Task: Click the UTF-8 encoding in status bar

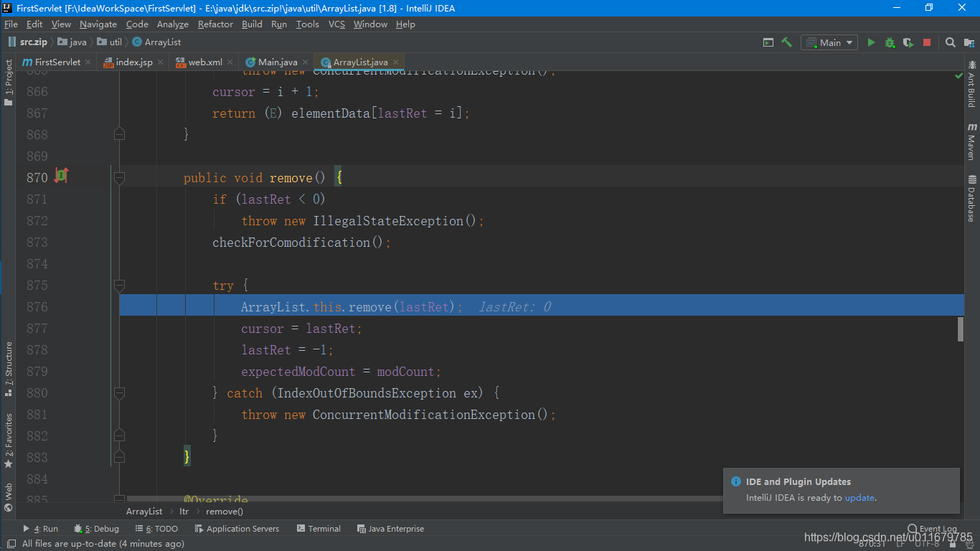Action: click(x=927, y=544)
